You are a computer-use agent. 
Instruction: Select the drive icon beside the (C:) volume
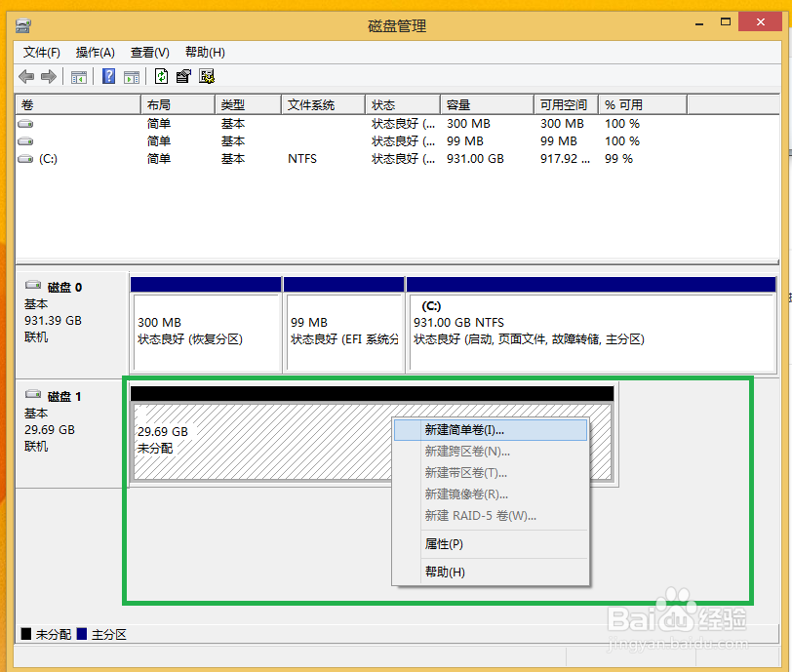coord(23,158)
